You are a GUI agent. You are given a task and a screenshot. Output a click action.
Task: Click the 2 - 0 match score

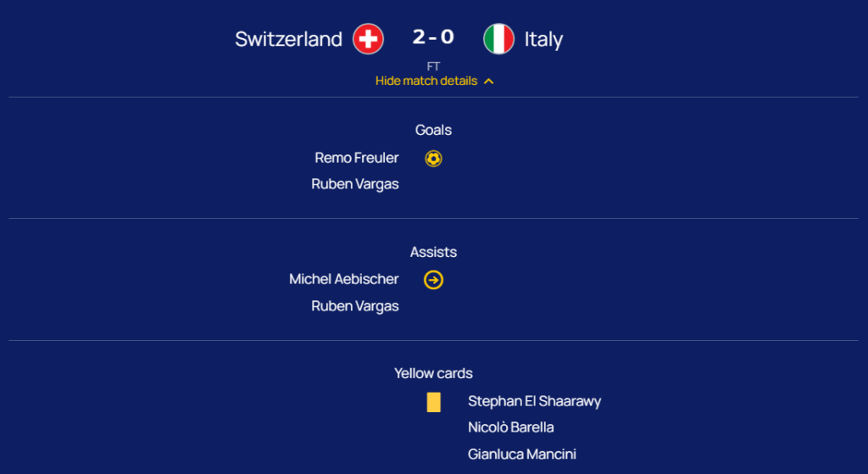[433, 37]
